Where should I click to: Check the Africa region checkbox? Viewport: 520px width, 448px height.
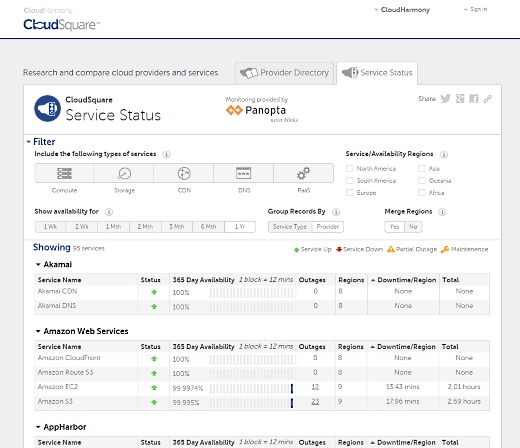(x=422, y=192)
